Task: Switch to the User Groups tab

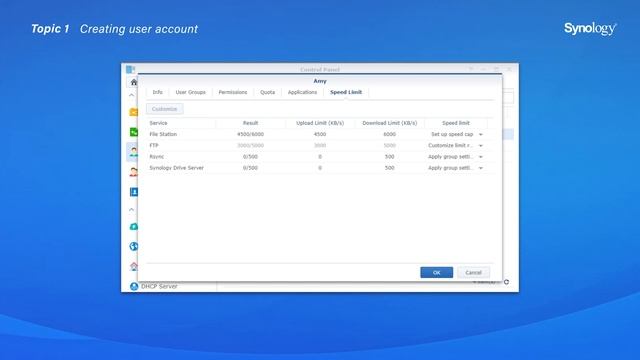Action: tap(191, 92)
